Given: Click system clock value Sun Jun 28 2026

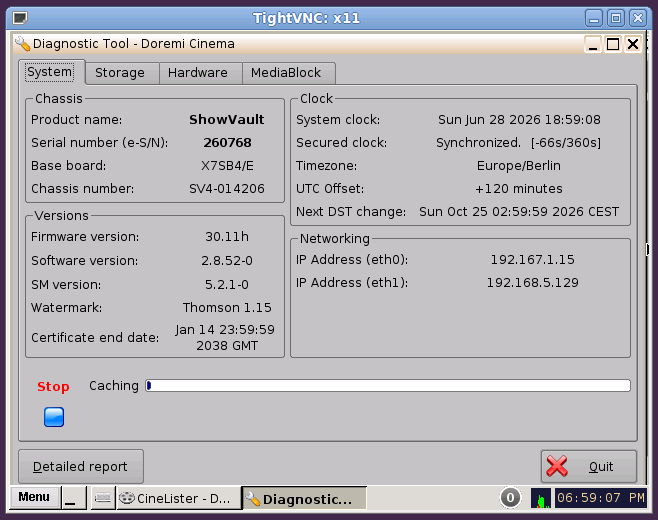Looking at the screenshot, I should [519, 120].
